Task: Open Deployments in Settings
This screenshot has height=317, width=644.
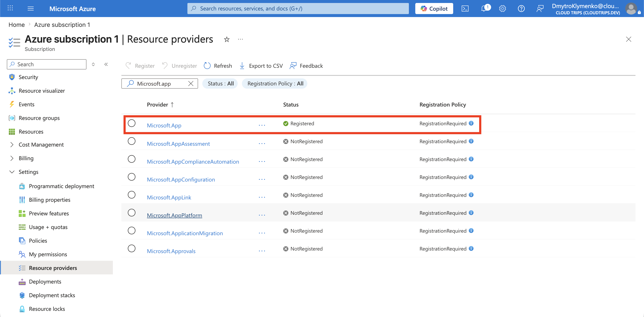Action: point(45,281)
